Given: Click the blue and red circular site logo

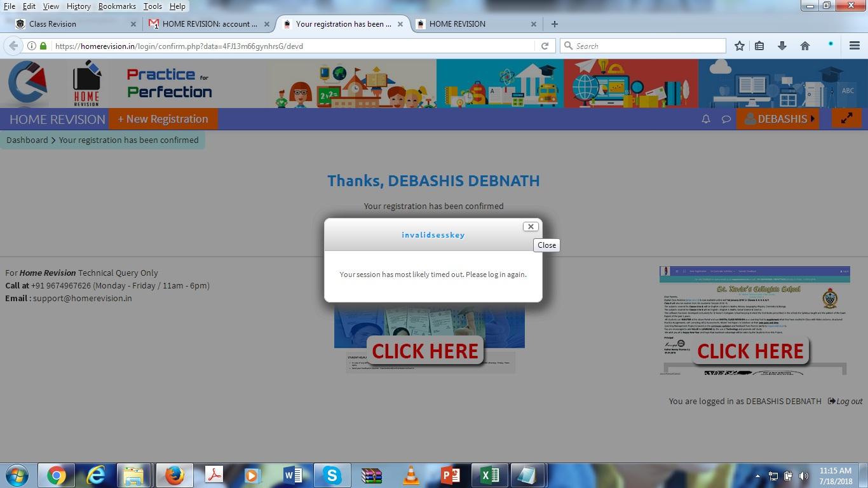Looking at the screenshot, I should click(27, 82).
